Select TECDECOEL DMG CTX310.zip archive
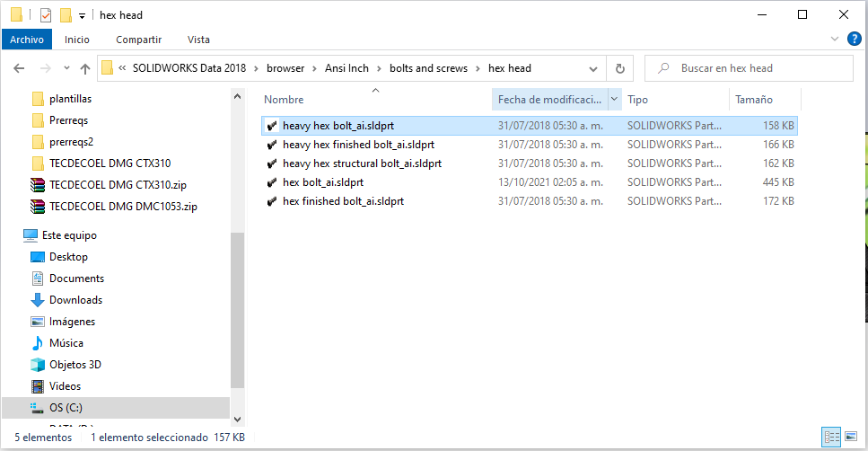Image resolution: width=868 pixels, height=451 pixels. (118, 185)
